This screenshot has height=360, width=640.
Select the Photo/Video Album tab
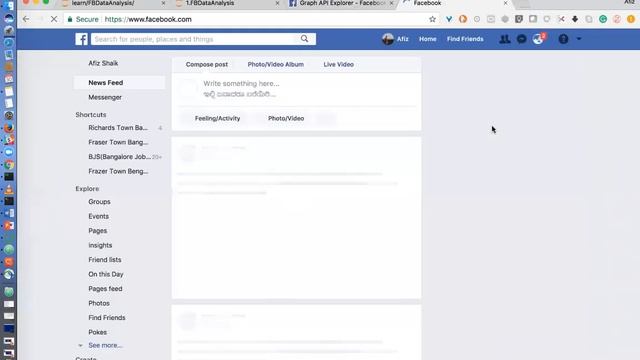tap(276, 64)
